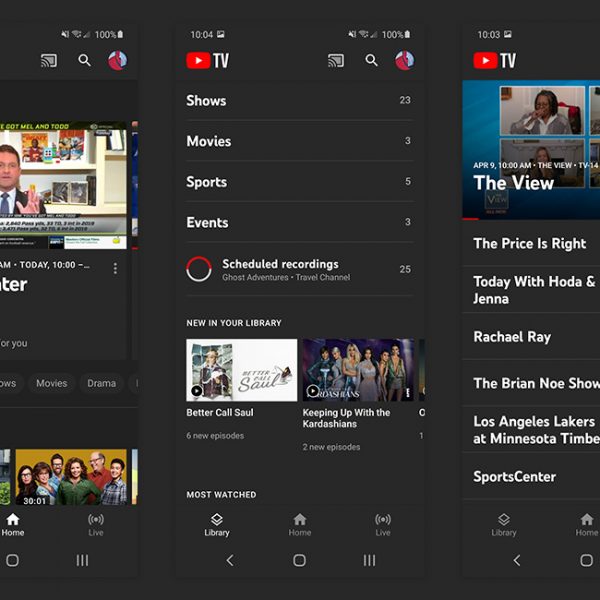Select the Movies filter chip
This screenshot has height=600, width=600.
[52, 383]
